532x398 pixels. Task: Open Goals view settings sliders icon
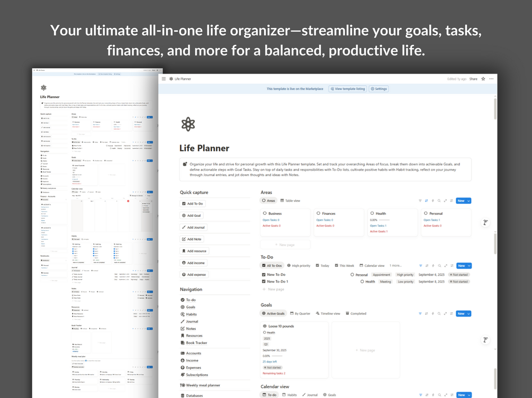tap(451, 313)
